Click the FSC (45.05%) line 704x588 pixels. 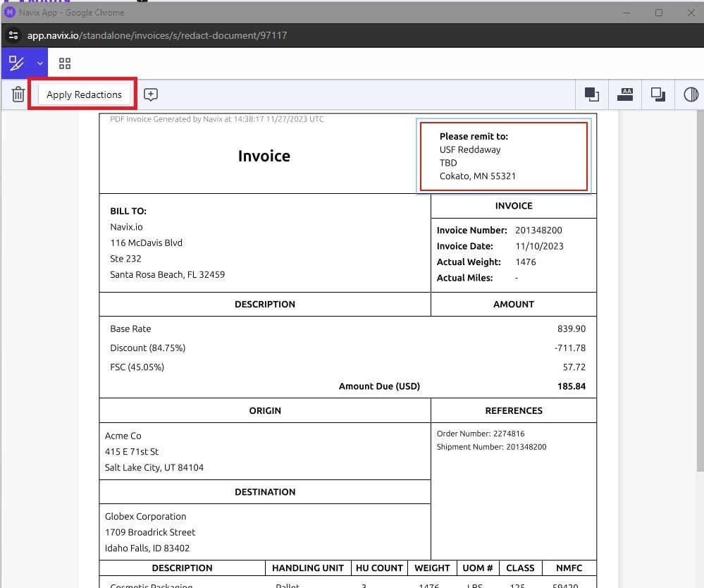(x=137, y=367)
